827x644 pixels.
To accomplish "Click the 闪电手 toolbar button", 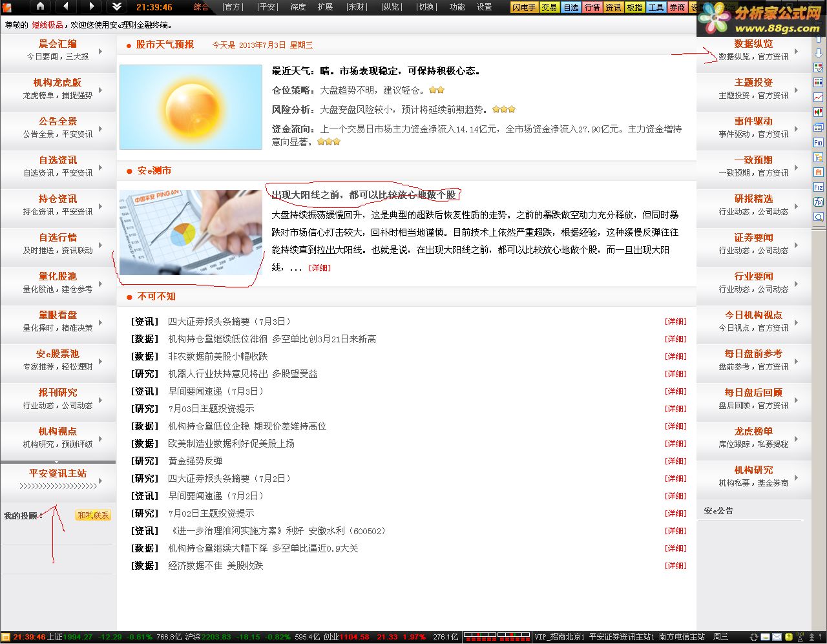I will (x=524, y=7).
